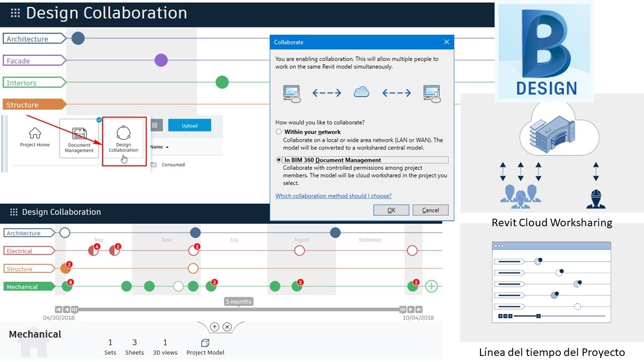Viewport: 644px width, 362px height.
Task: Grab the right timeline range handle
Action: pos(403,310)
